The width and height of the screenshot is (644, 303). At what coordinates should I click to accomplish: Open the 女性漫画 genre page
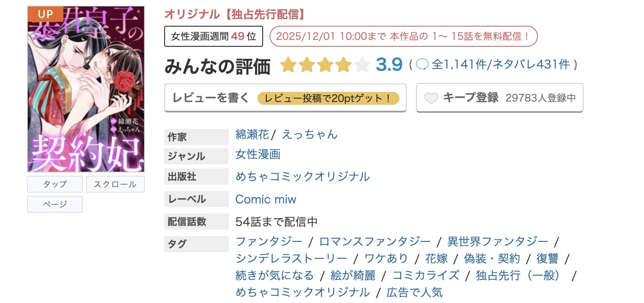pos(258,155)
